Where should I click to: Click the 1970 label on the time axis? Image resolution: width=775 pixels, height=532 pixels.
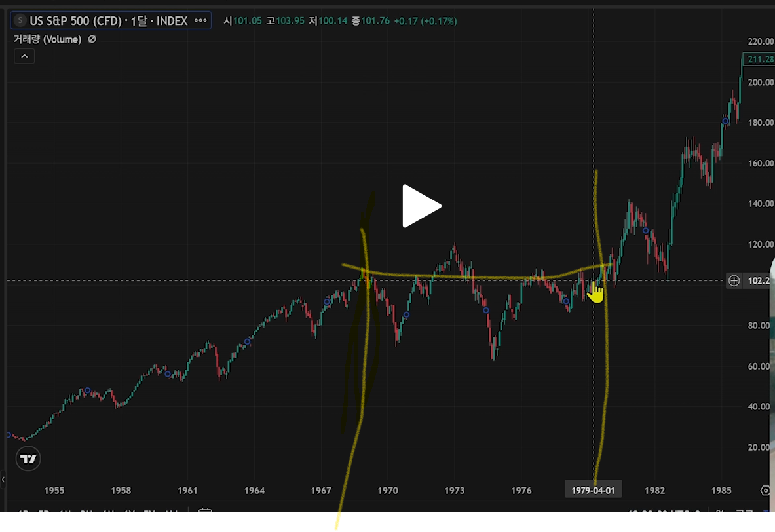point(388,491)
